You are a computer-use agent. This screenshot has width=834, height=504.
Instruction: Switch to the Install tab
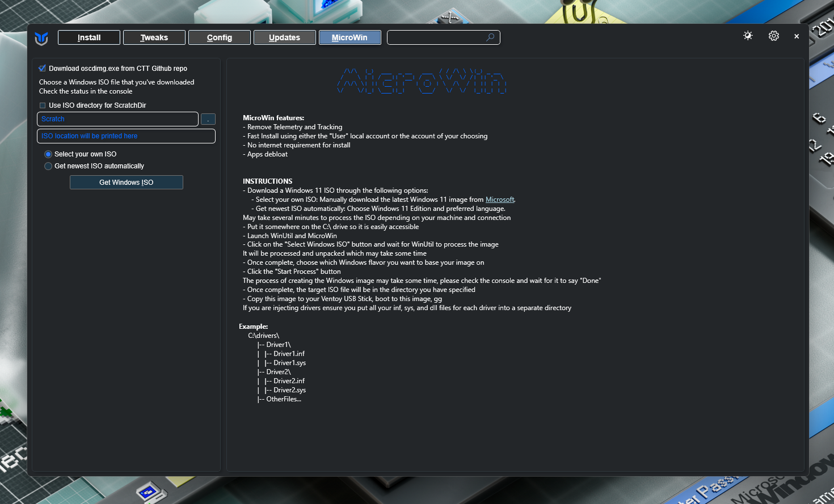[x=89, y=37]
